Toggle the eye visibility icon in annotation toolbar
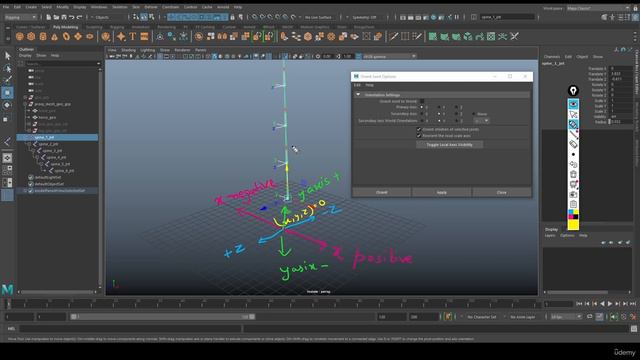Screen dimensions: 640x360 click(x=573, y=104)
